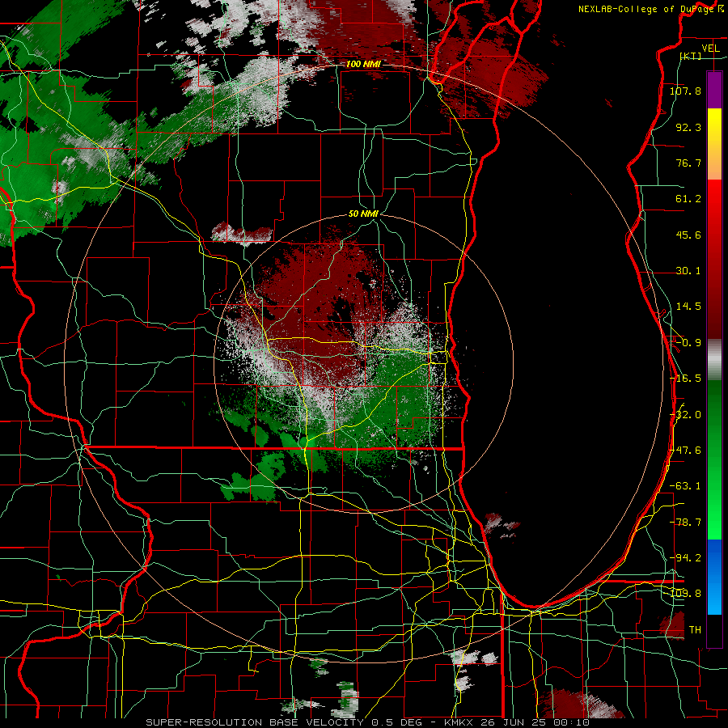The height and width of the screenshot is (728, 728).
Task: Click the -63.1 legend value
Action: [685, 486]
